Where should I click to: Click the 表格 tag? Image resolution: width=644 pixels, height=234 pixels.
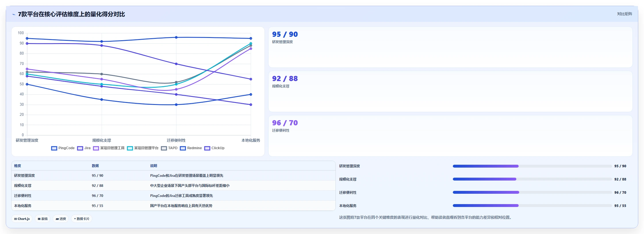43,219
